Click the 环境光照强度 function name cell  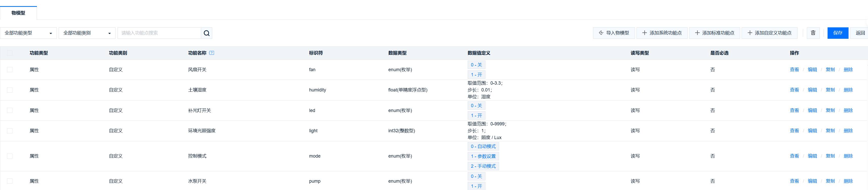click(201, 131)
